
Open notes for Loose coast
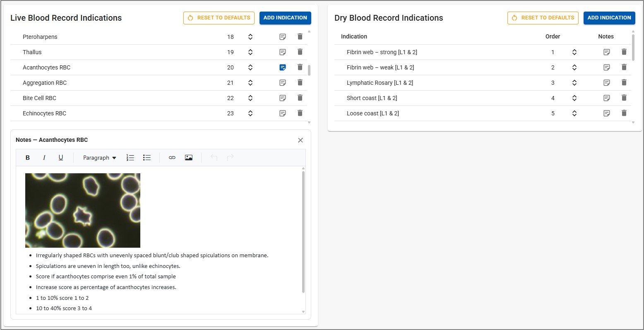pyautogui.click(x=607, y=113)
